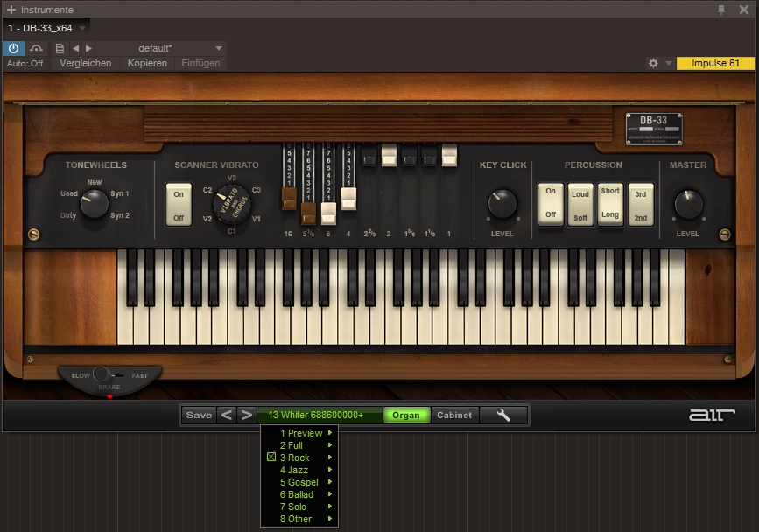Select the Dirty tonewheels label
This screenshot has width=759, height=532.
tap(68, 215)
